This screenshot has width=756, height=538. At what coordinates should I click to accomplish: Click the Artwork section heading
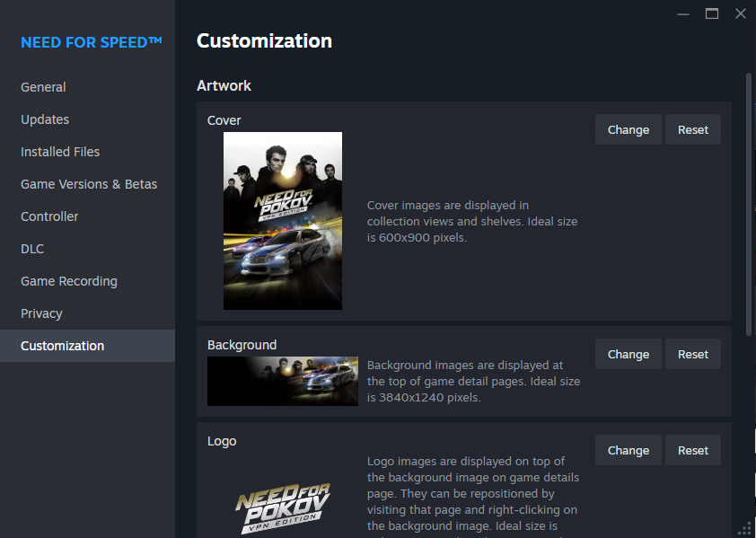pyautogui.click(x=224, y=85)
